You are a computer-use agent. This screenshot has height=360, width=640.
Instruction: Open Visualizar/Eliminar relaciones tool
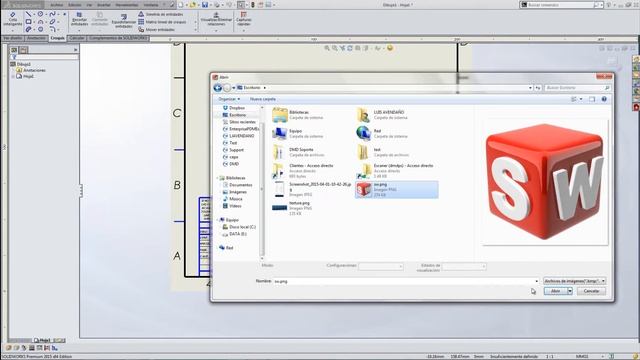[216, 19]
